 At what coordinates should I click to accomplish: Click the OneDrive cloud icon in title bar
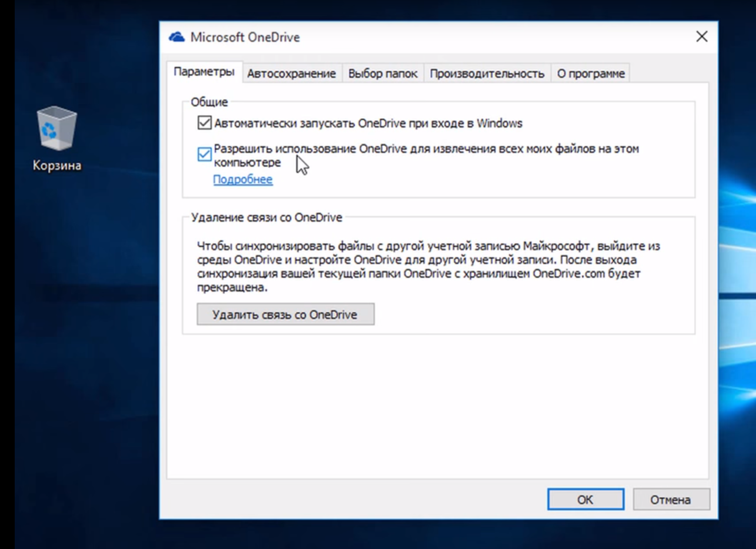click(176, 37)
